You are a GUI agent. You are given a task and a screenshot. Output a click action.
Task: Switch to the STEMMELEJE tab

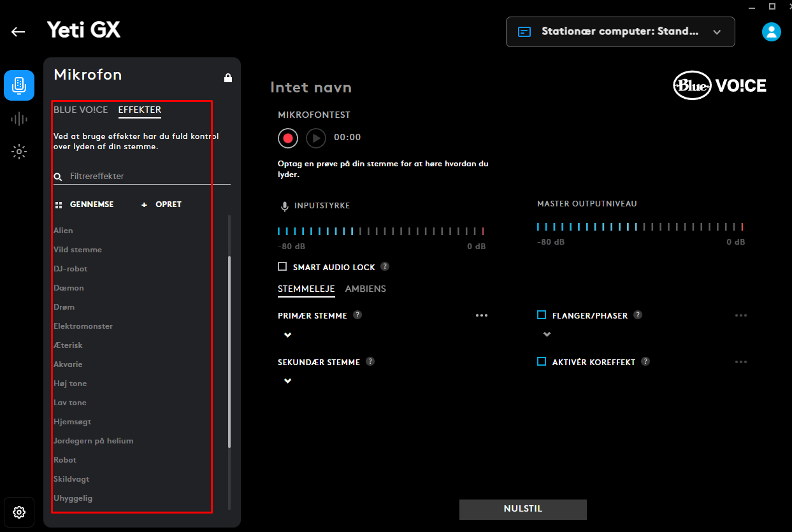pos(306,289)
